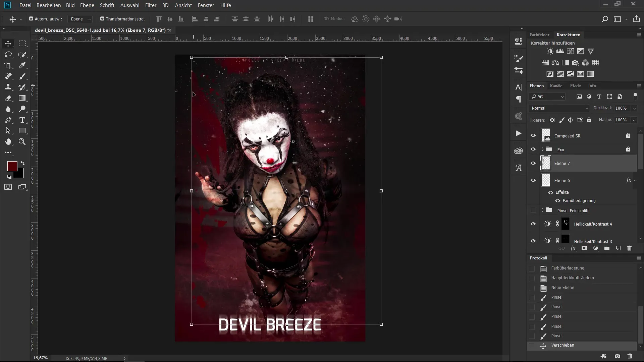The image size is (644, 362).
Task: Open the Art layer filter dropdown
Action: [x=547, y=97]
